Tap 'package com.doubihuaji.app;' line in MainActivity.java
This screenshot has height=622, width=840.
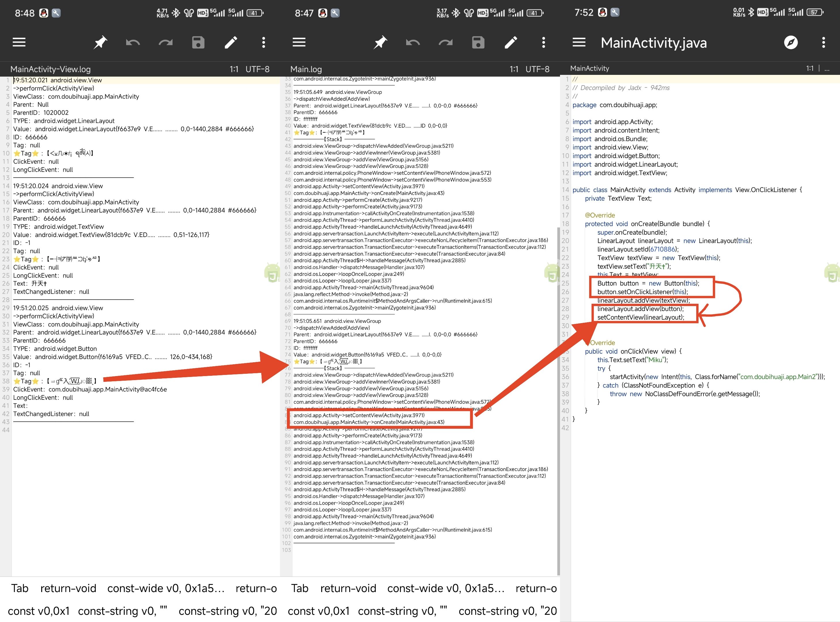coord(615,105)
